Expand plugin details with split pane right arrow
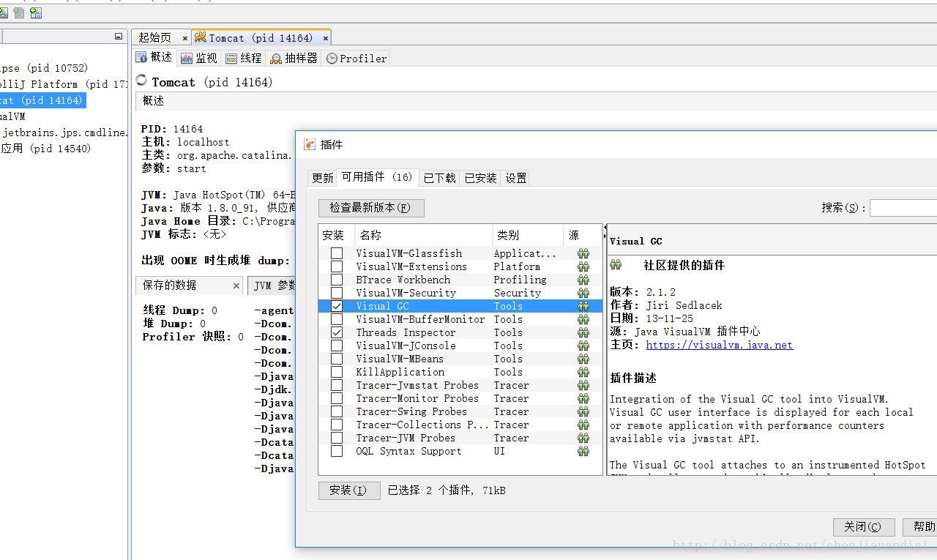 pyautogui.click(x=605, y=236)
